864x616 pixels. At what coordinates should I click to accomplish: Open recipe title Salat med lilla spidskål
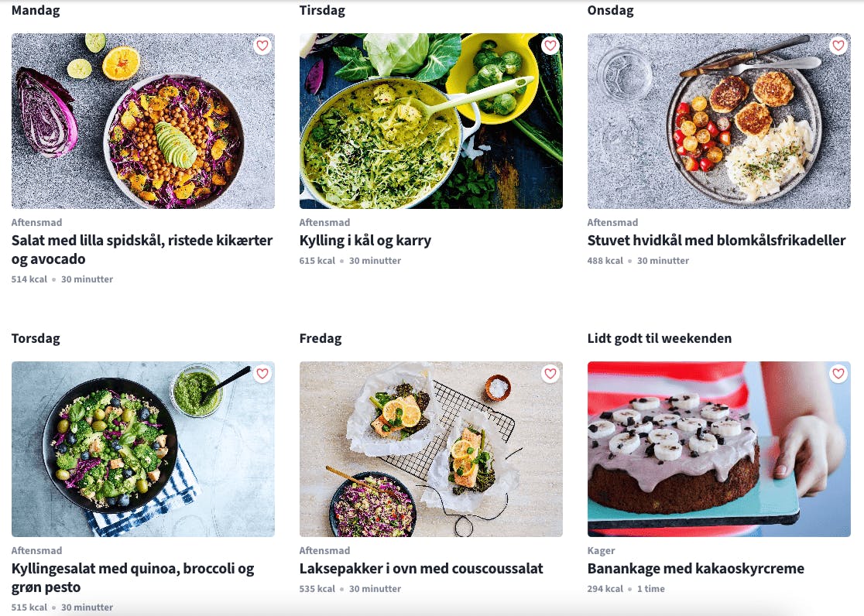(142, 250)
